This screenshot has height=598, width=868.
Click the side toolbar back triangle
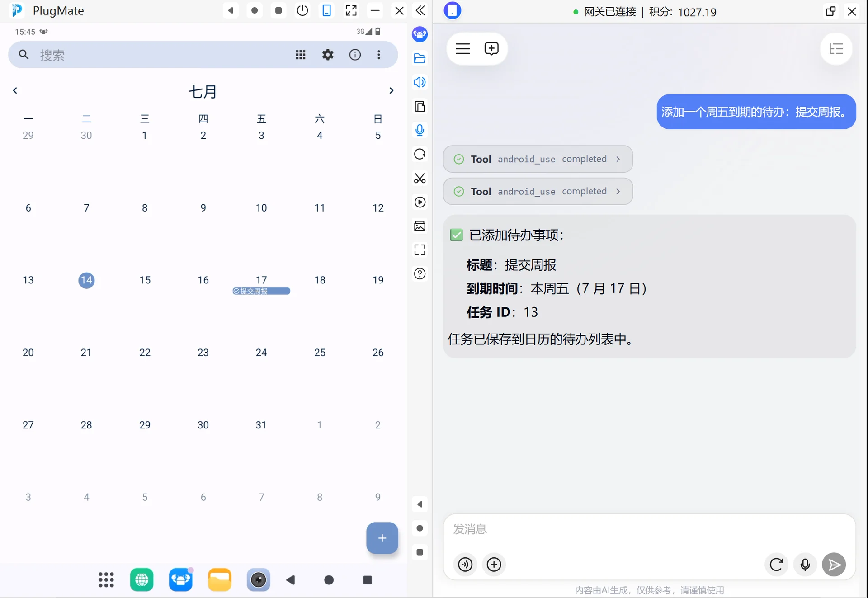coord(420,504)
